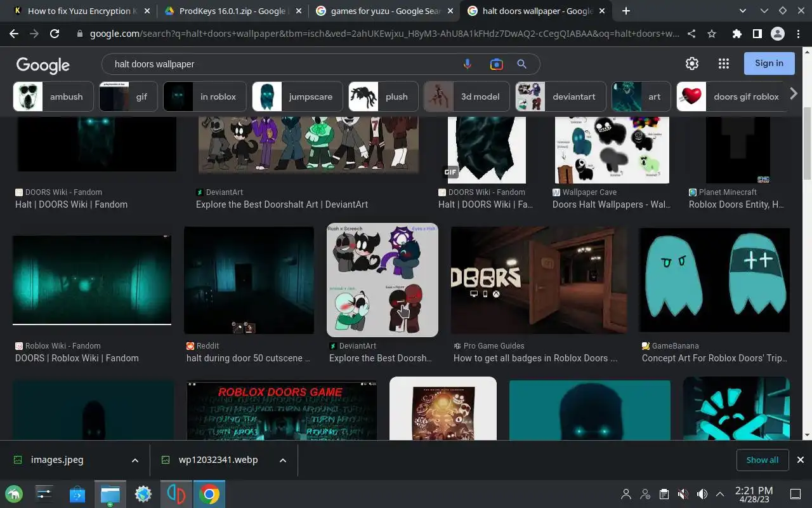812x508 pixels.
Task: Switch to How to fix Yuzu Encryption tab
Action: click(x=82, y=11)
